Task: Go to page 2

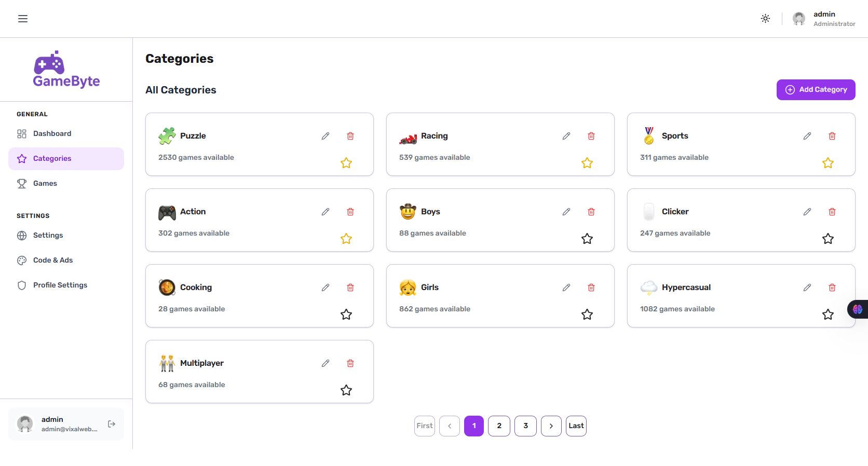Action: click(x=499, y=426)
